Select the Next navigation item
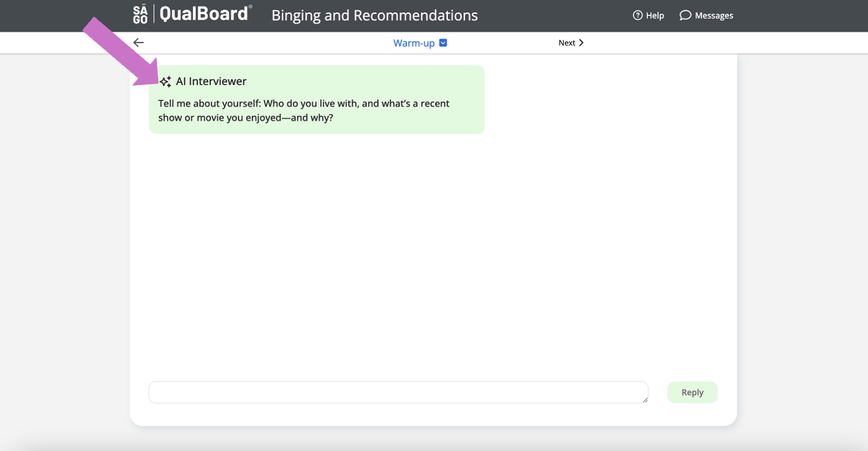Screen dimensions: 868x451 (567, 42)
